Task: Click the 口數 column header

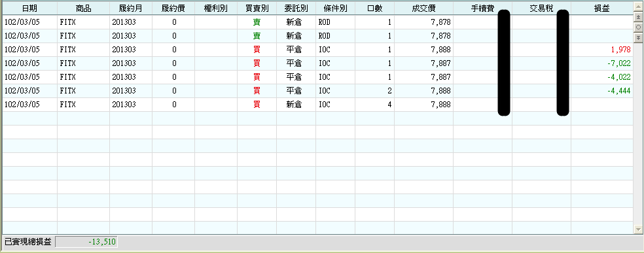Action: [374, 8]
